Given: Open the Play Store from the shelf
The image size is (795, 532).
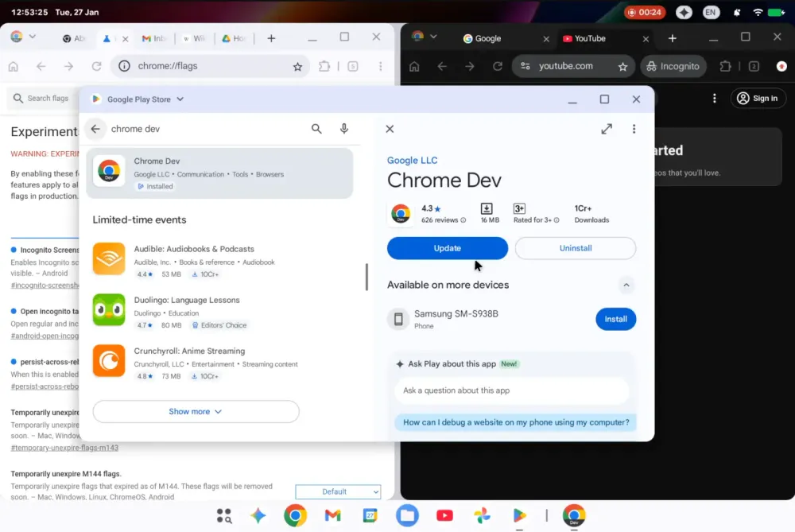Looking at the screenshot, I should 519,515.
